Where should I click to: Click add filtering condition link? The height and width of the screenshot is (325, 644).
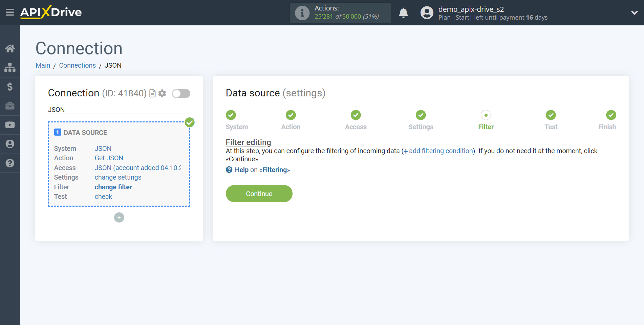point(438,151)
